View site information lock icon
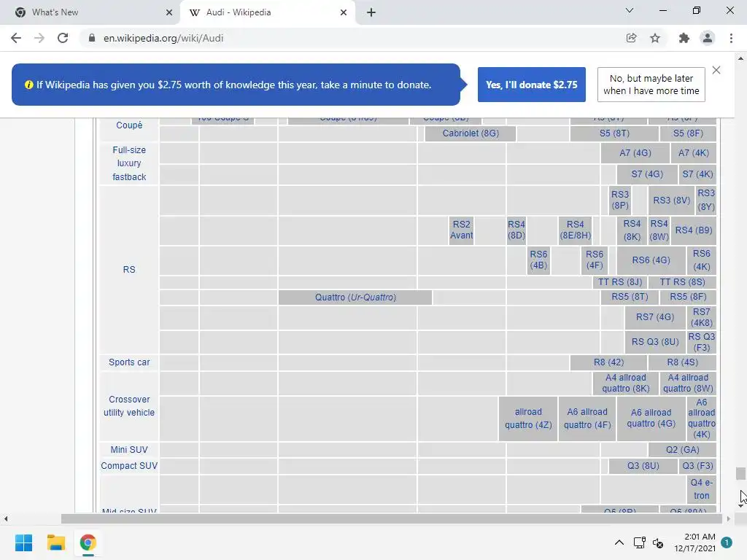This screenshot has width=747, height=560. click(92, 38)
